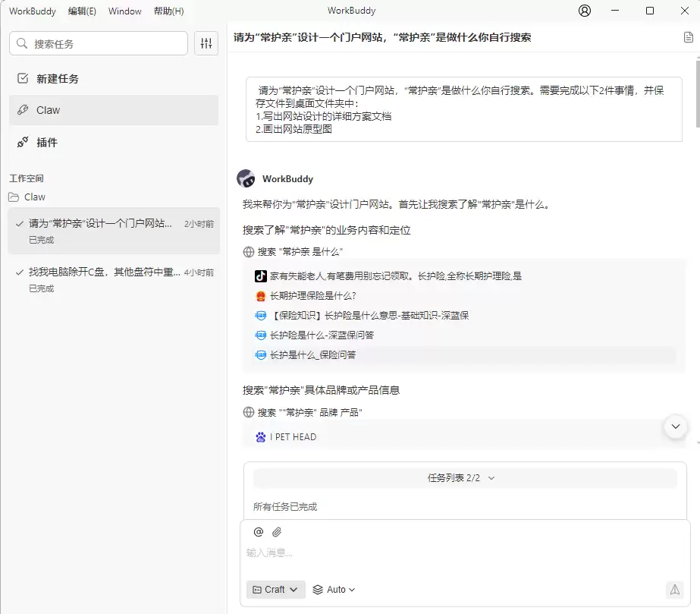Open the 长护险是什么-深蓝保问答 search result

coord(322,335)
